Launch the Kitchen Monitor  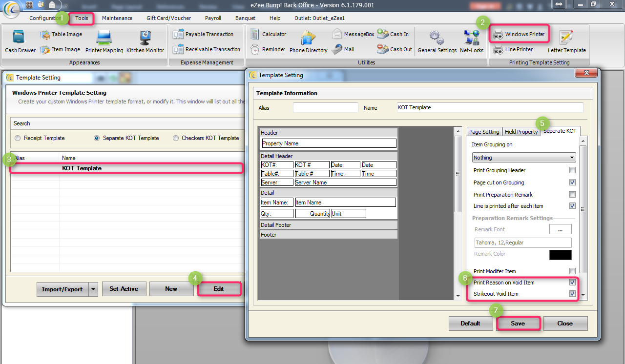(x=145, y=41)
